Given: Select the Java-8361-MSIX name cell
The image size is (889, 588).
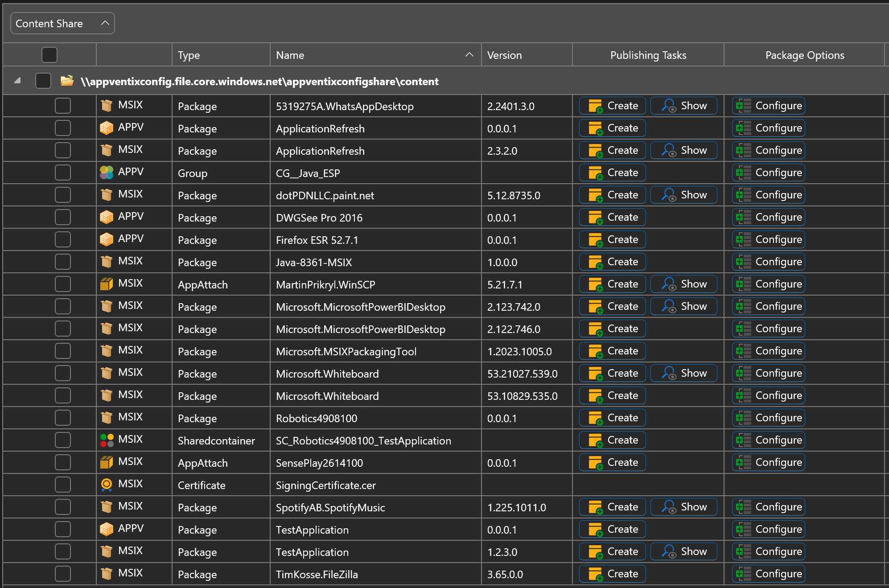Looking at the screenshot, I should [314, 262].
